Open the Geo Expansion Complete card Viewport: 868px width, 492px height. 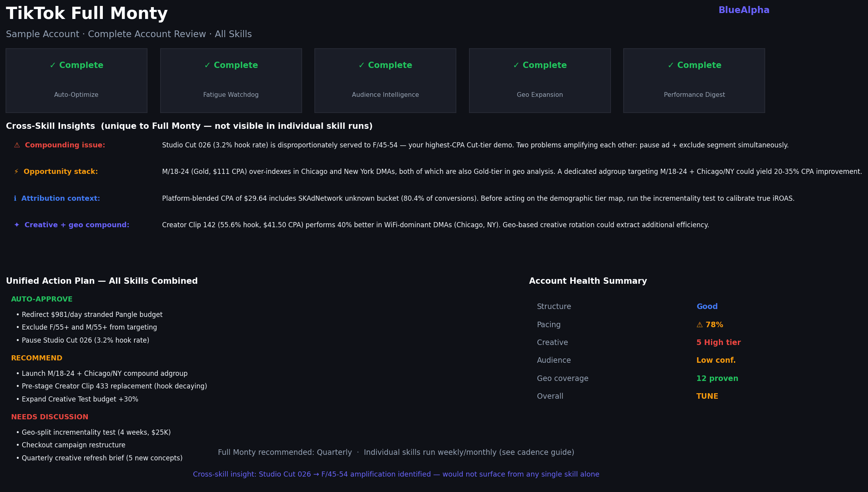(x=540, y=81)
